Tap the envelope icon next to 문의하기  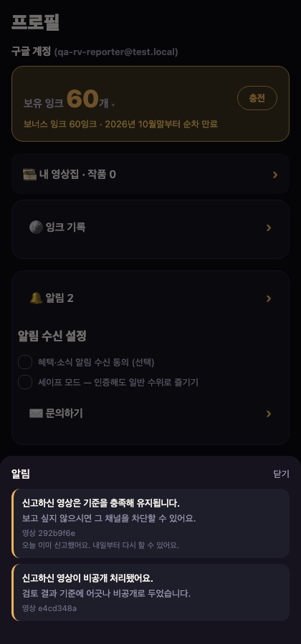(x=36, y=413)
